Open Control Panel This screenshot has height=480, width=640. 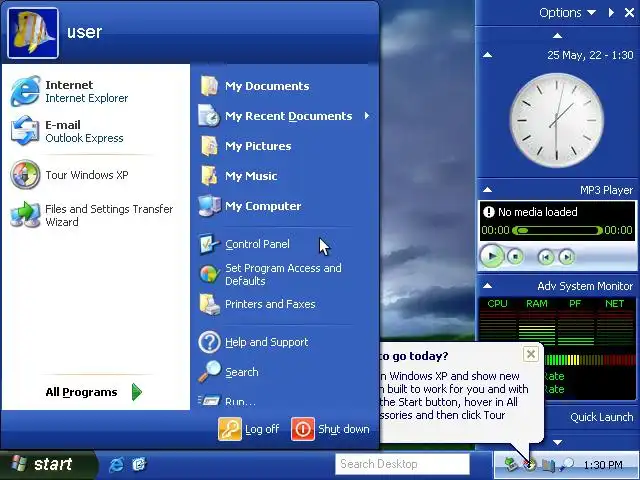[x=245, y=244]
